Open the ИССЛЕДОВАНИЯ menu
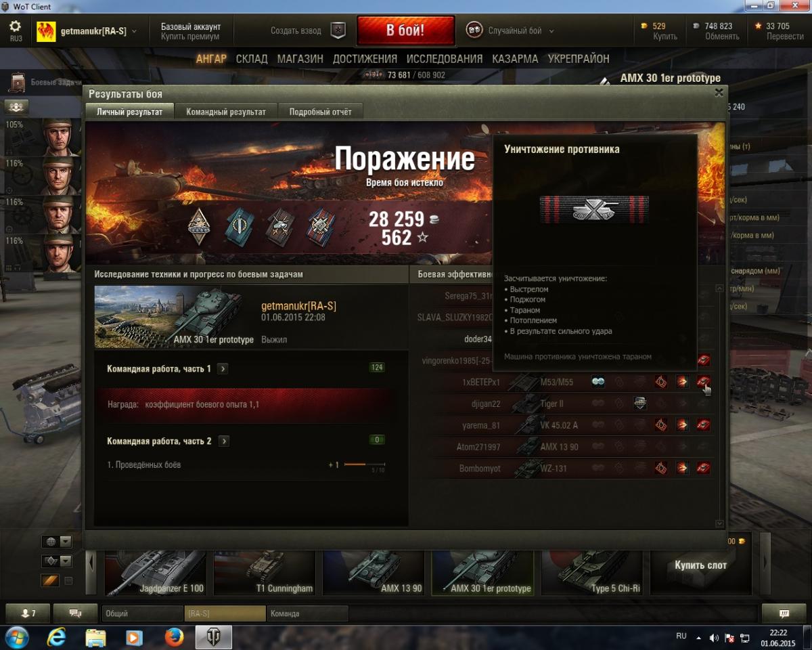The width and height of the screenshot is (812, 650). tap(445, 59)
